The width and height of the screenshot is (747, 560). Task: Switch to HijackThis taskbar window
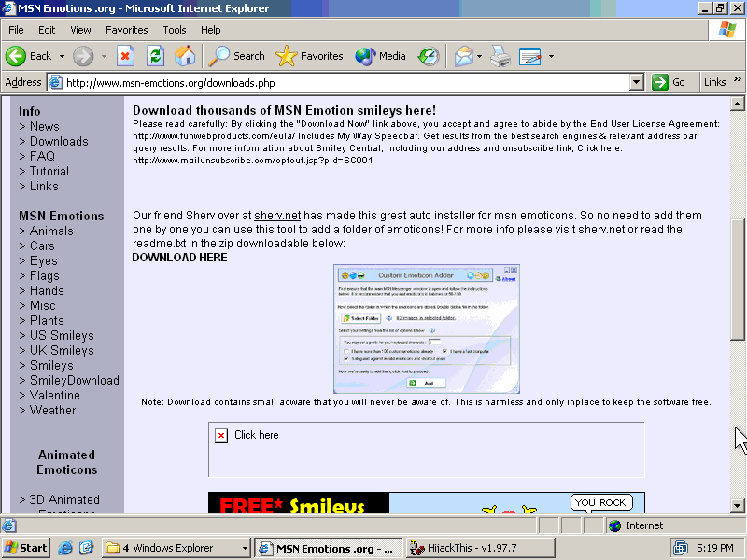click(x=481, y=548)
